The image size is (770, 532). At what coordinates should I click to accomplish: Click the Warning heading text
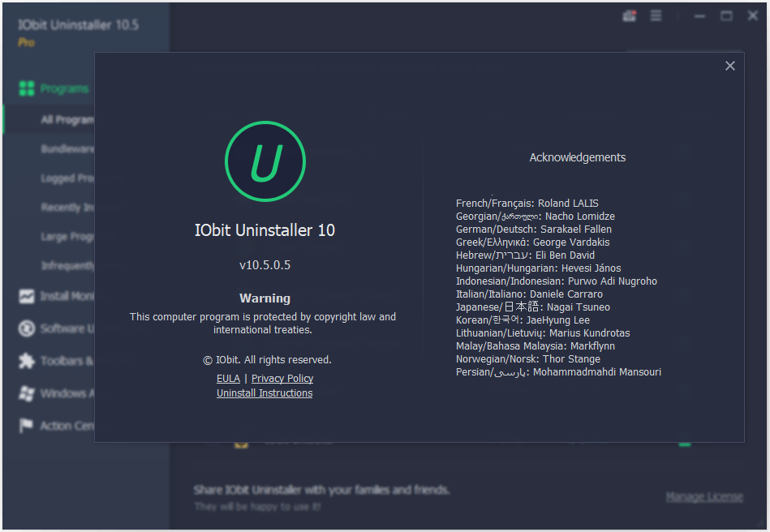(265, 298)
